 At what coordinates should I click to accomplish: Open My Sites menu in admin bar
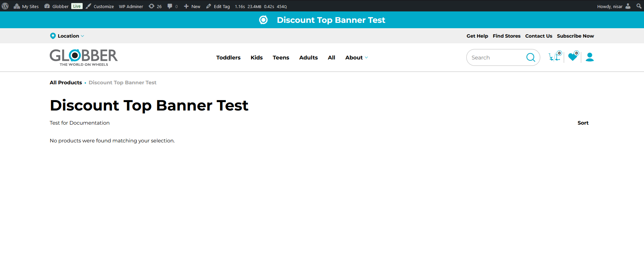pyautogui.click(x=26, y=6)
